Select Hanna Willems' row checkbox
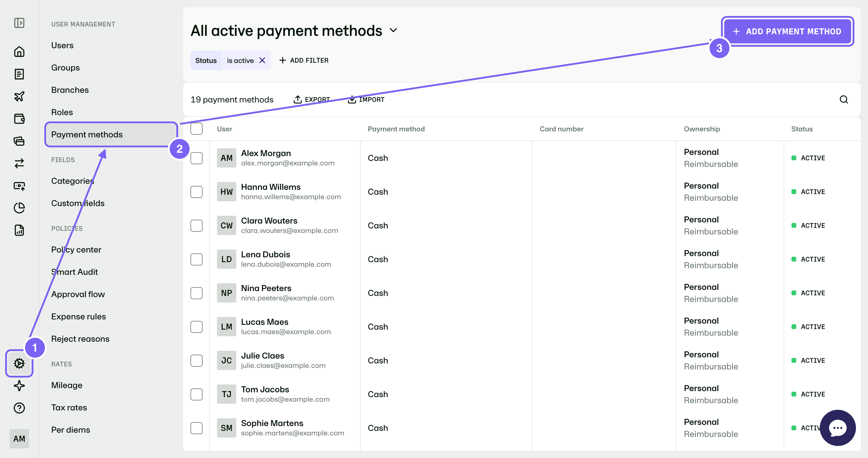Screen dimensions: 868x458 pyautogui.click(x=197, y=192)
